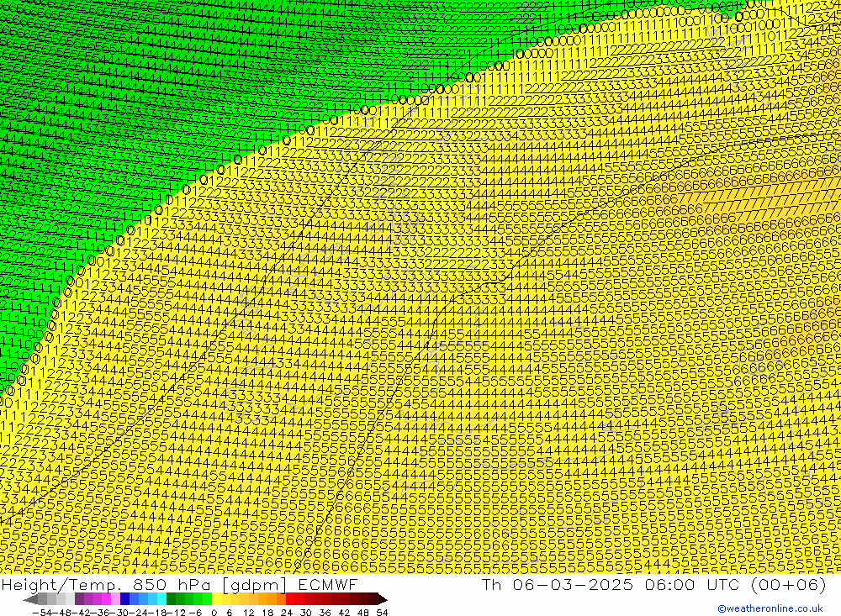Open the weatheronline.co.uk copyright link
Viewport: 841px width, 616px height.
pyautogui.click(x=770, y=608)
